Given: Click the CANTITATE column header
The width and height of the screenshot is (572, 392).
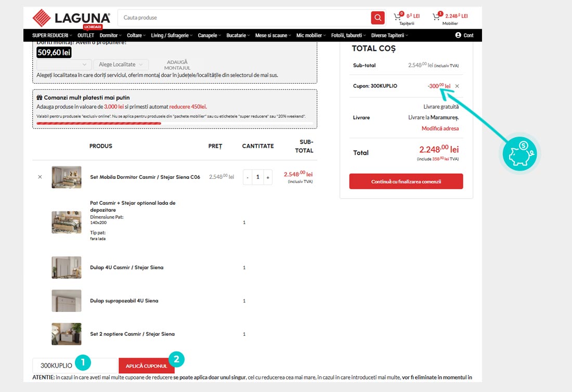Looking at the screenshot, I should point(258,146).
